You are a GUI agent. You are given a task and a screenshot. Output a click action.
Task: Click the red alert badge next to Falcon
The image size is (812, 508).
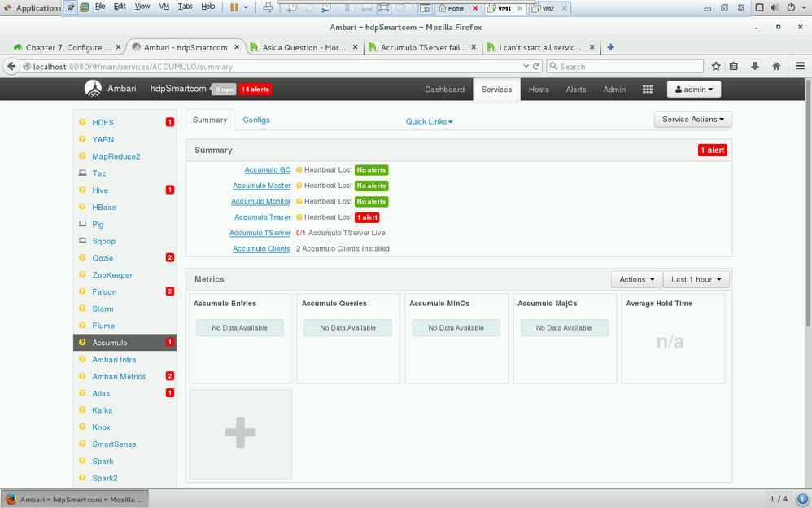point(169,291)
